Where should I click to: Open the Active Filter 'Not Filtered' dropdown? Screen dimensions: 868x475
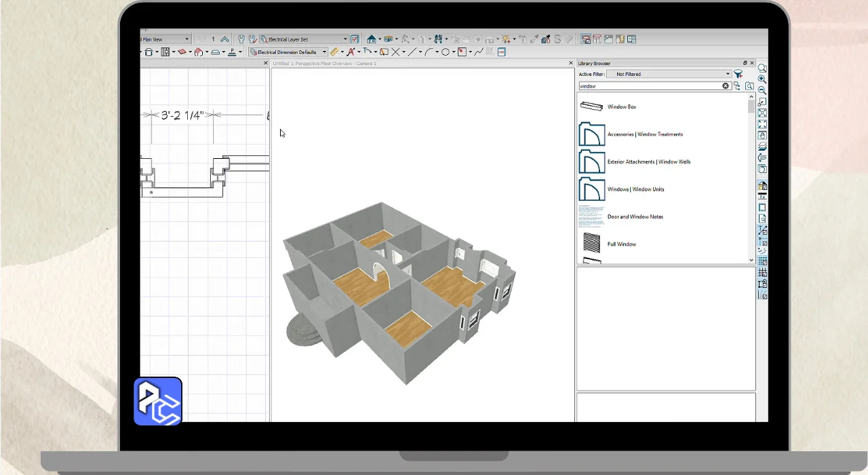(x=728, y=74)
